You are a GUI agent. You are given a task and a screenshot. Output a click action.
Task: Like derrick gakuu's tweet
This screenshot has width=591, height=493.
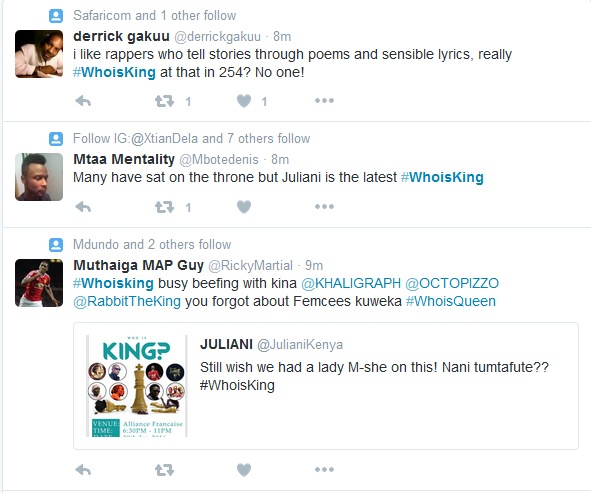[x=244, y=101]
